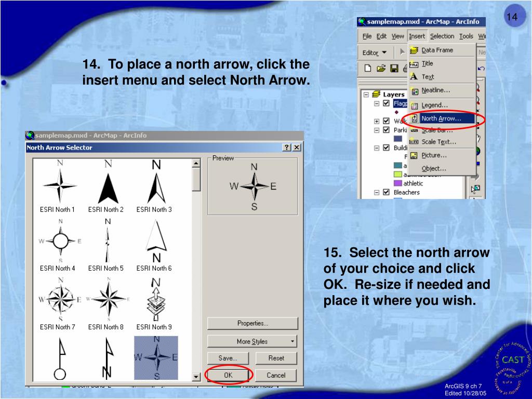
Task: Select Text in the Insert menu
Action: 442,77
